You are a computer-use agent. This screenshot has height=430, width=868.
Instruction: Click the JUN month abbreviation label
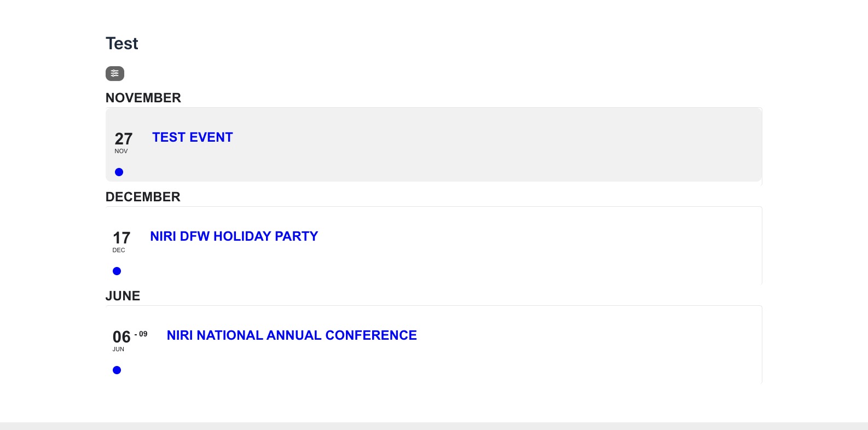pyautogui.click(x=118, y=350)
